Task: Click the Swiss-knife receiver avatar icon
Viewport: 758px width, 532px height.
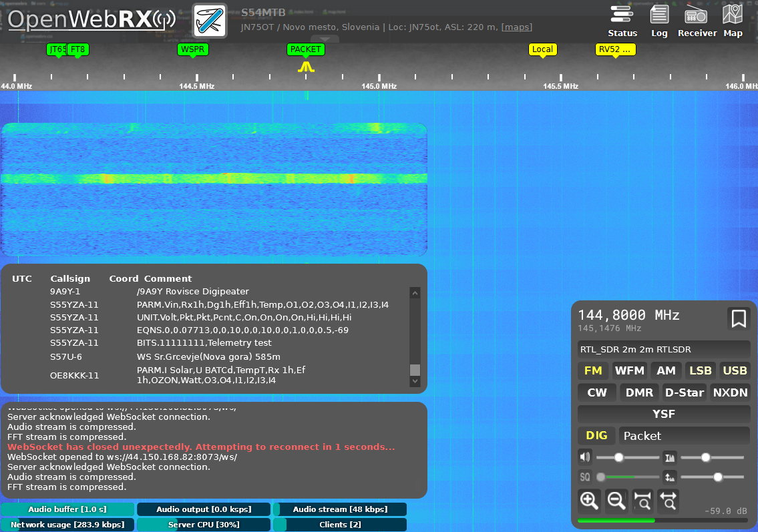Action: pyautogui.click(x=210, y=21)
